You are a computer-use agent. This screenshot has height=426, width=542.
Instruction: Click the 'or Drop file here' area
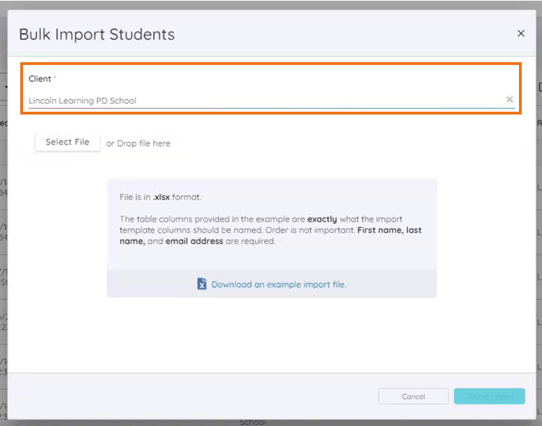point(138,143)
